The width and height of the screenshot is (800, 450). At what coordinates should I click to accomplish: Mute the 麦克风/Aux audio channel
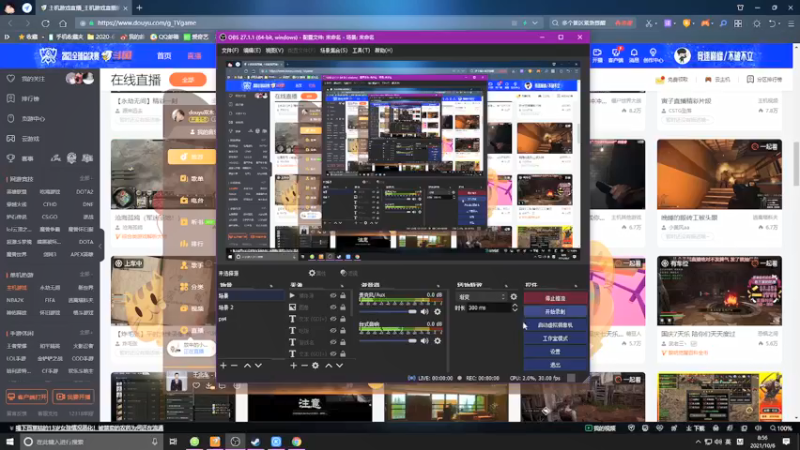coord(424,312)
